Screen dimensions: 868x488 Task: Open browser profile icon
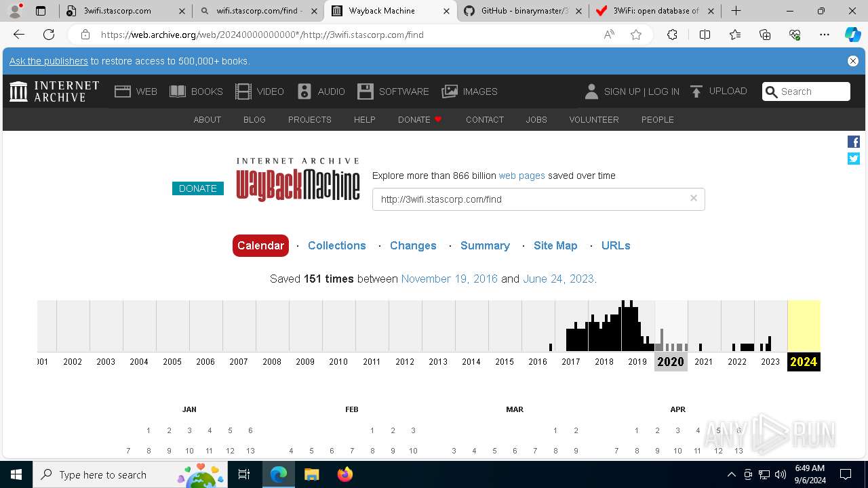(x=15, y=11)
